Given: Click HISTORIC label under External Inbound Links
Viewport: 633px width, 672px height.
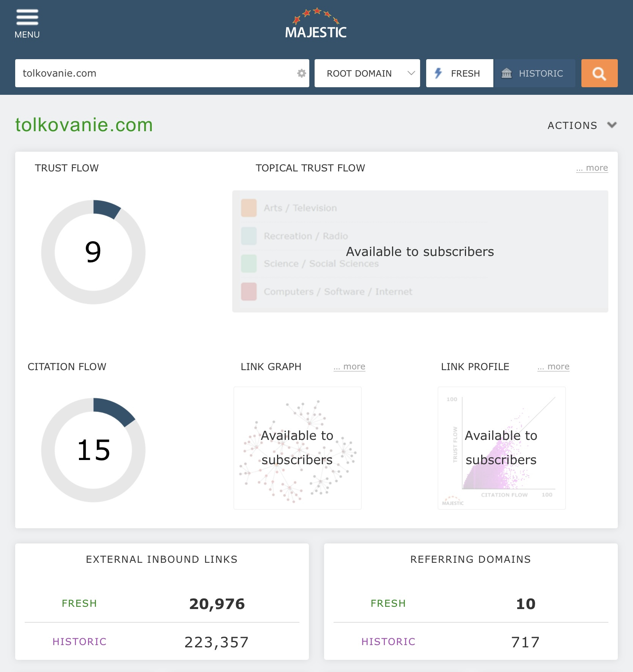Looking at the screenshot, I should pyautogui.click(x=80, y=642).
